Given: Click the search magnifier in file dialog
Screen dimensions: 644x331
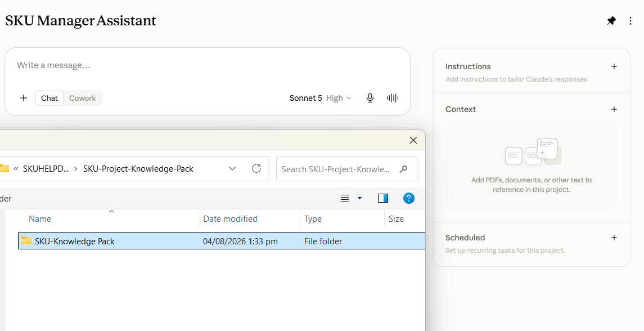Looking at the screenshot, I should (x=404, y=168).
